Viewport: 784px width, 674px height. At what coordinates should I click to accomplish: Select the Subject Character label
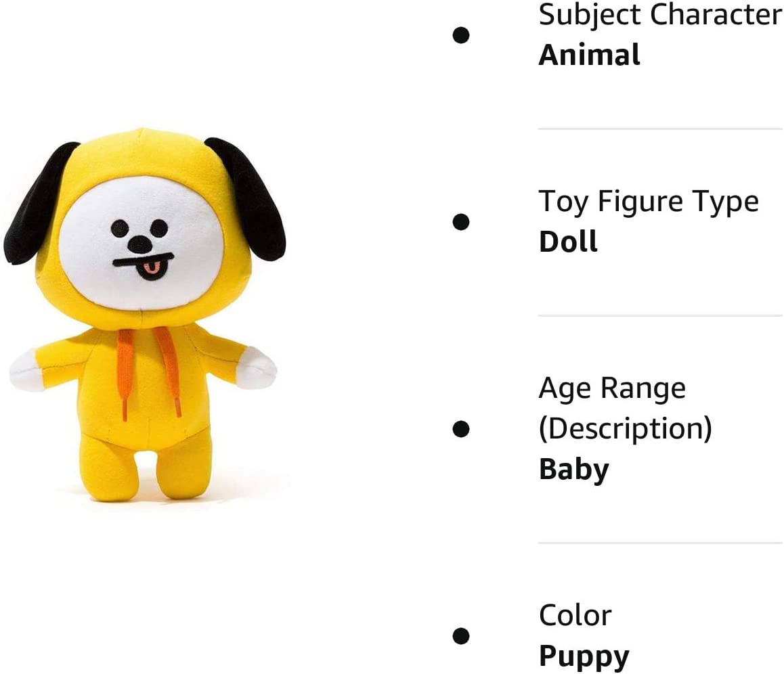[660, 15]
